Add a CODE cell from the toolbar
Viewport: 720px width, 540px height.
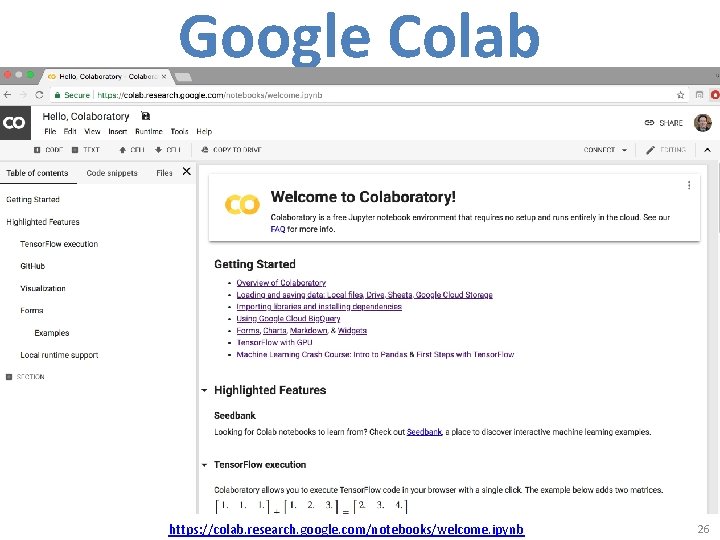tap(48, 150)
